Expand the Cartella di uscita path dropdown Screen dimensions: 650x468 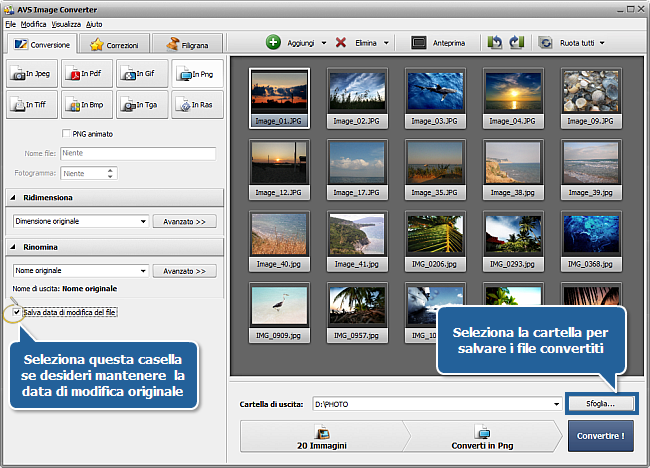pyautogui.click(x=556, y=405)
